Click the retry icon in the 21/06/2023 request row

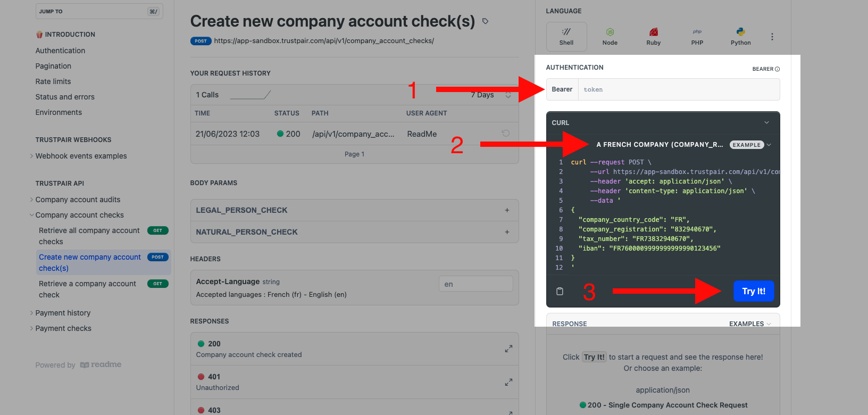coord(506,134)
